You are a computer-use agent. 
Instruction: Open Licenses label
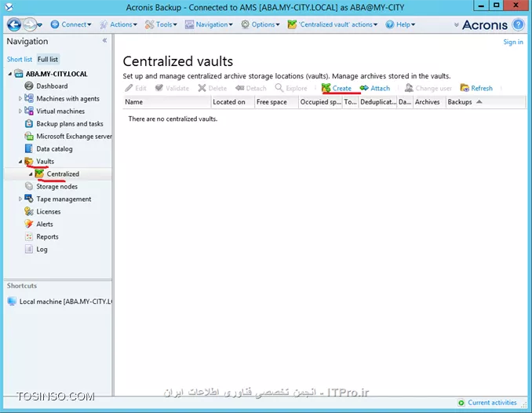click(49, 212)
